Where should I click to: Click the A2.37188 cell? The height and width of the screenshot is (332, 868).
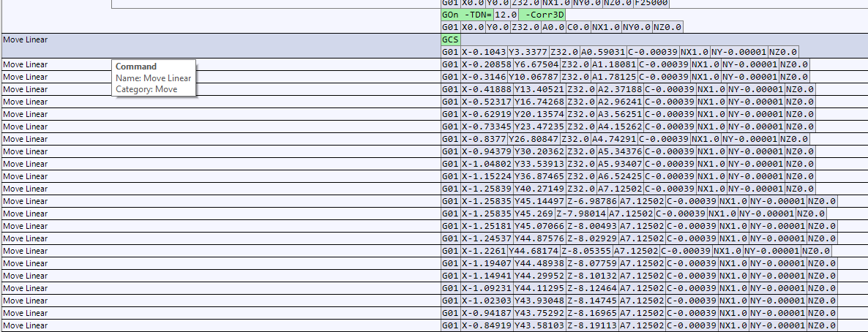(x=619, y=89)
